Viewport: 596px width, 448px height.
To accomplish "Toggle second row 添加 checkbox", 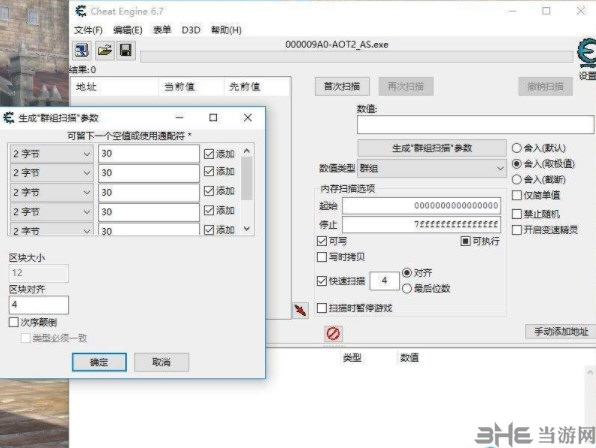I will pyautogui.click(x=209, y=171).
